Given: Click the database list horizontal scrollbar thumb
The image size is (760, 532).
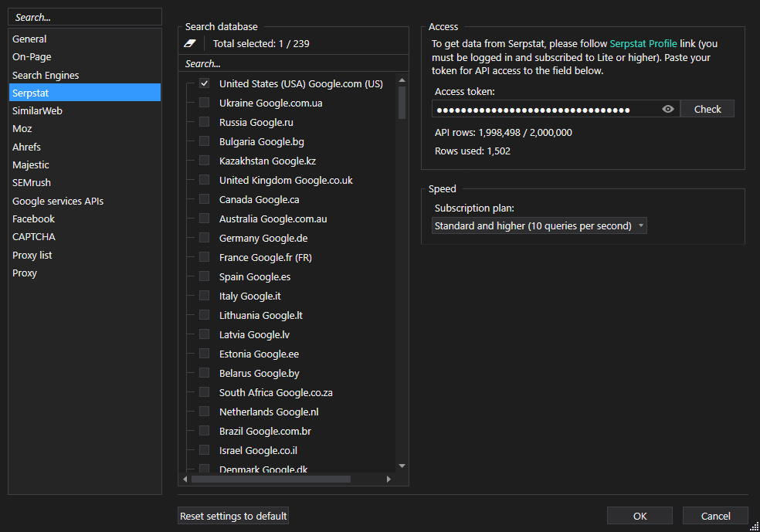Looking at the screenshot, I should [x=271, y=479].
